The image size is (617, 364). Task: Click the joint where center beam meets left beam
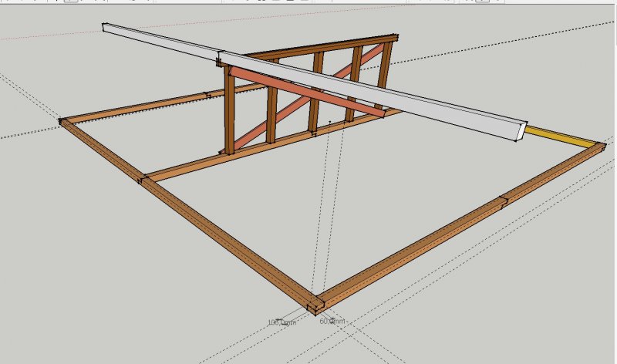coord(143,178)
